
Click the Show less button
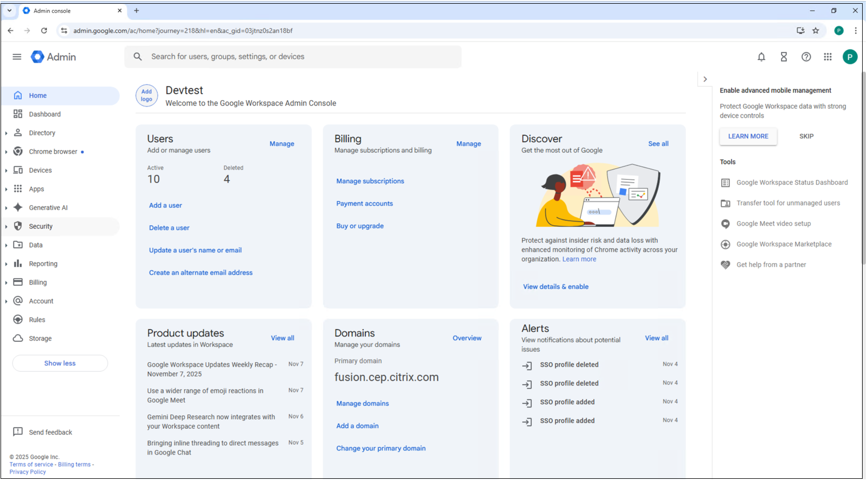coord(60,363)
